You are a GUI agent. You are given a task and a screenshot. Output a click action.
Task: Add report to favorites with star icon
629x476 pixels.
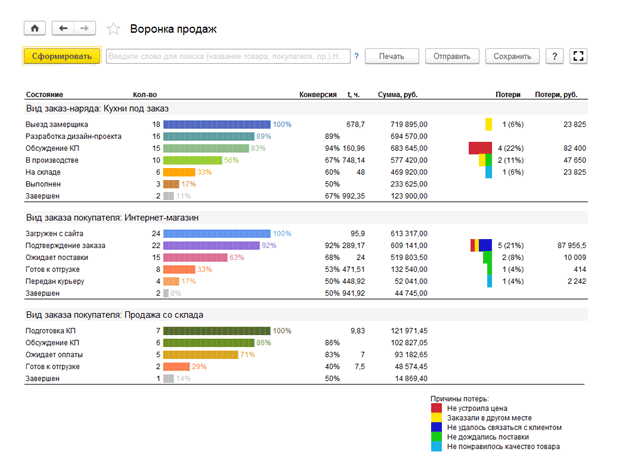coord(113,29)
